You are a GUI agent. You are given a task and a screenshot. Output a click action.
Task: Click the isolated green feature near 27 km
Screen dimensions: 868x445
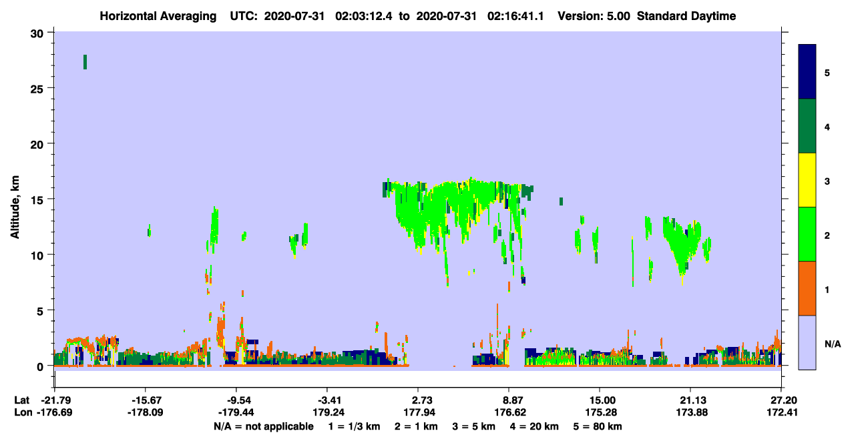click(x=85, y=62)
